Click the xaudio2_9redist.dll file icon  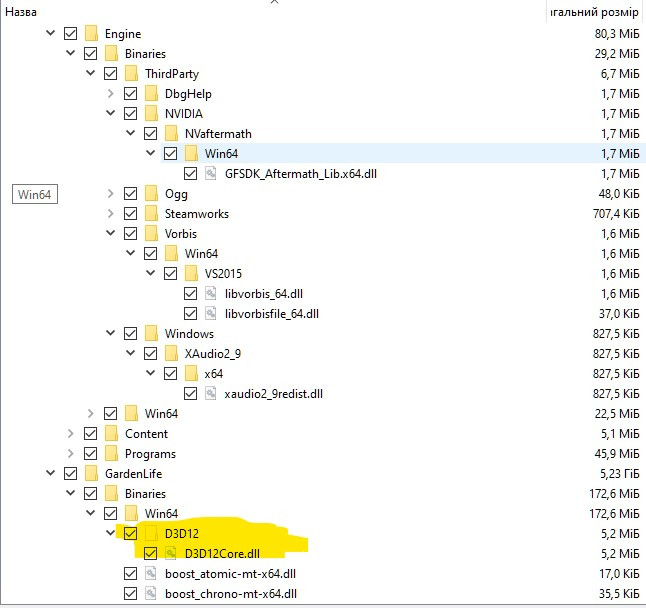click(x=211, y=393)
